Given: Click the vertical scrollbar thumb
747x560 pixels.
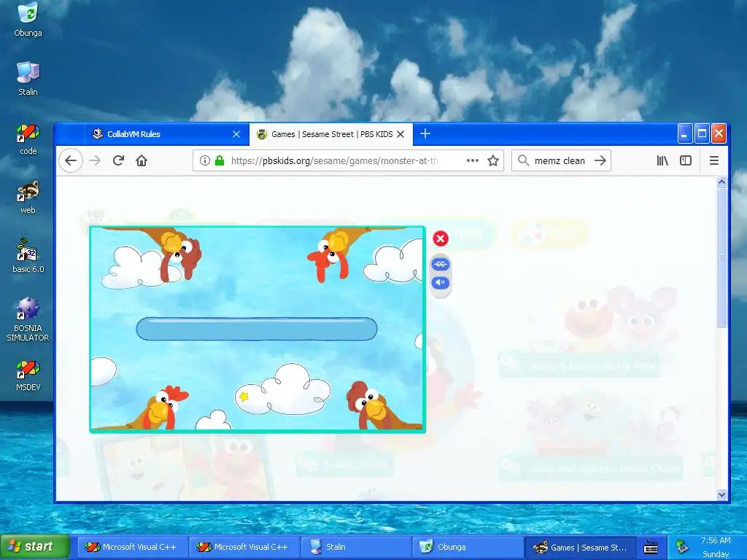Looking at the screenshot, I should click(721, 257).
